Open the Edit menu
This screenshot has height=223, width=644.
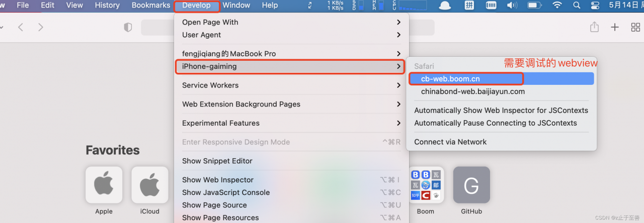point(48,6)
